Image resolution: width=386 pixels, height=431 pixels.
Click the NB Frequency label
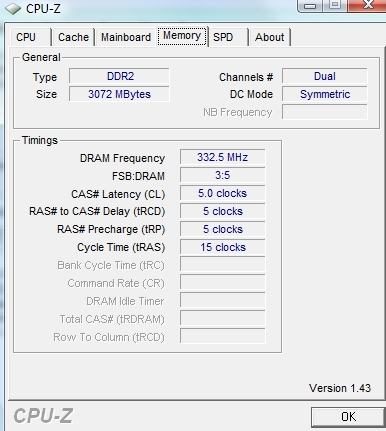(x=238, y=113)
